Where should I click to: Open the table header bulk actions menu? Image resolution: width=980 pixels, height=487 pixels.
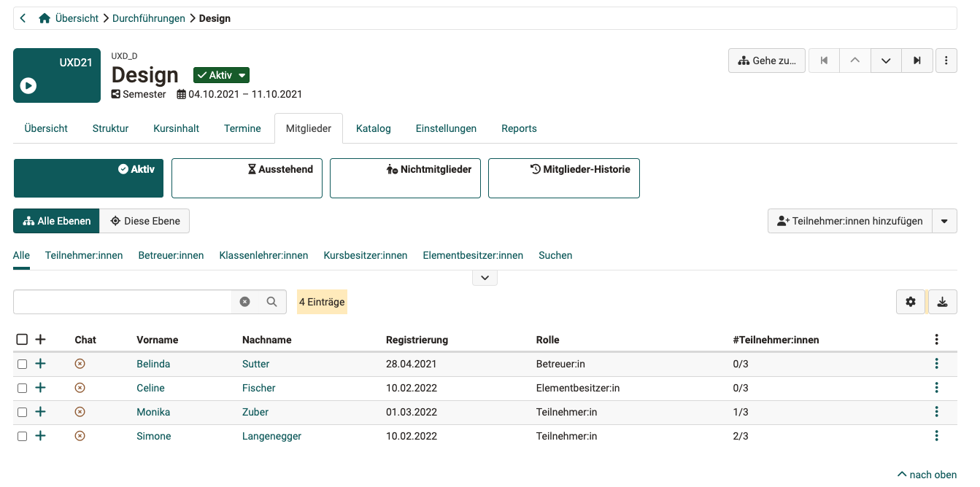click(936, 340)
